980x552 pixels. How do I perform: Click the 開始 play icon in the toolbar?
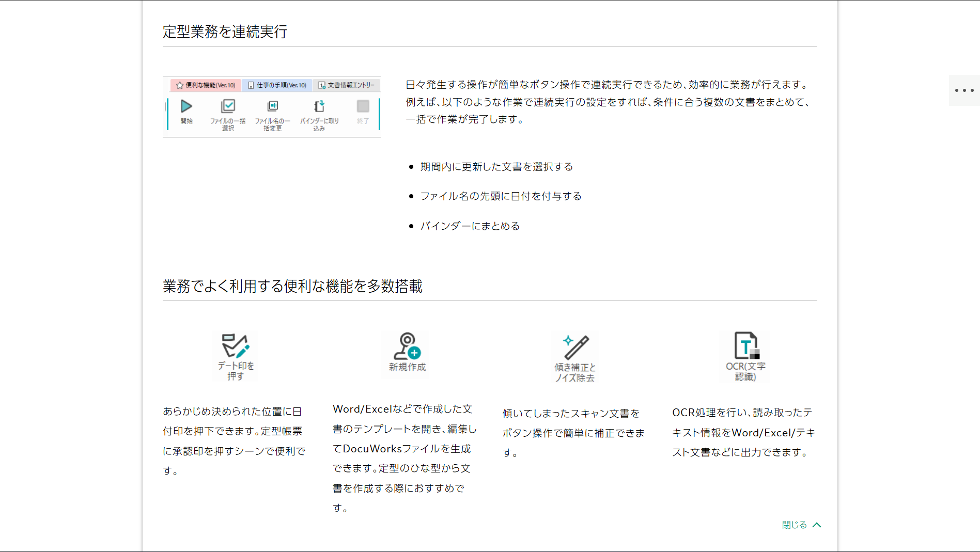point(186,106)
